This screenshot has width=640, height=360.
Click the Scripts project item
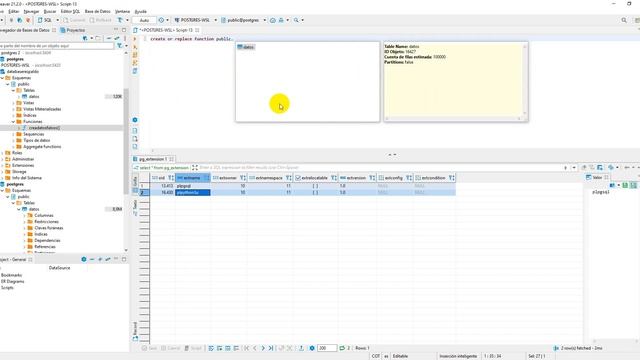(7, 288)
